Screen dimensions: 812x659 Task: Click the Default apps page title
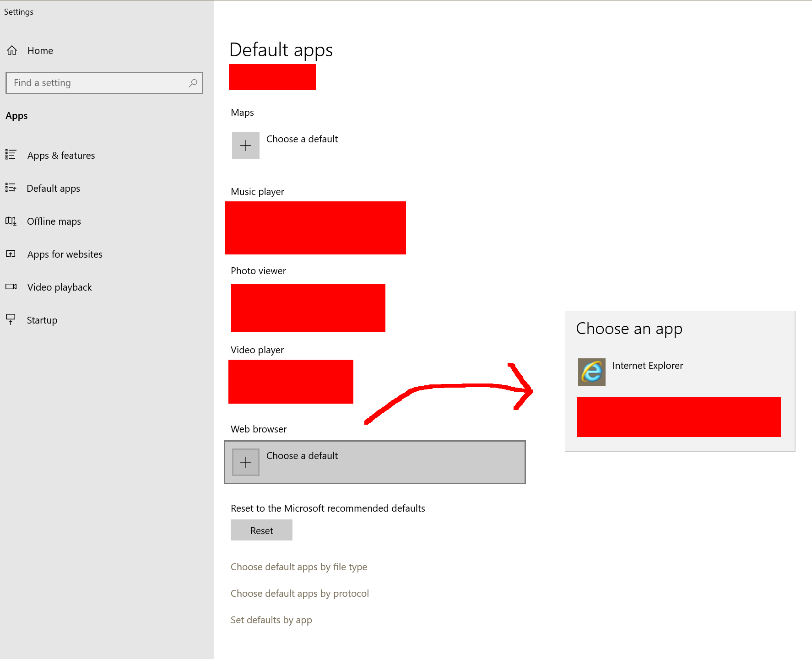tap(281, 50)
